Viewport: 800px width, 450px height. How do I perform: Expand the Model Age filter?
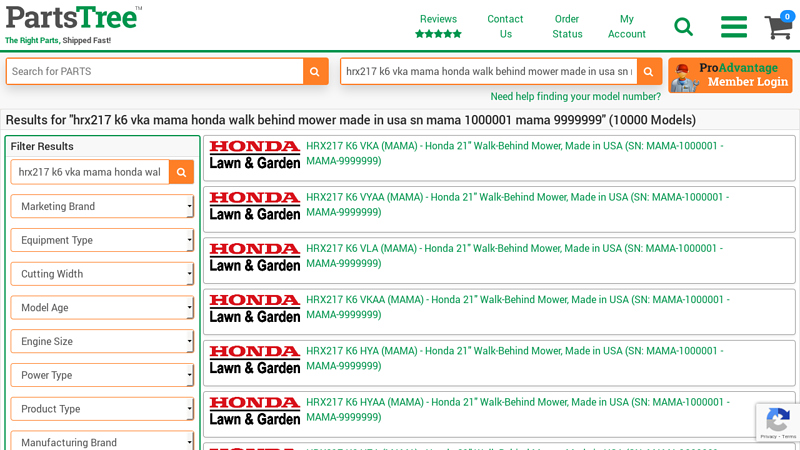(102, 307)
